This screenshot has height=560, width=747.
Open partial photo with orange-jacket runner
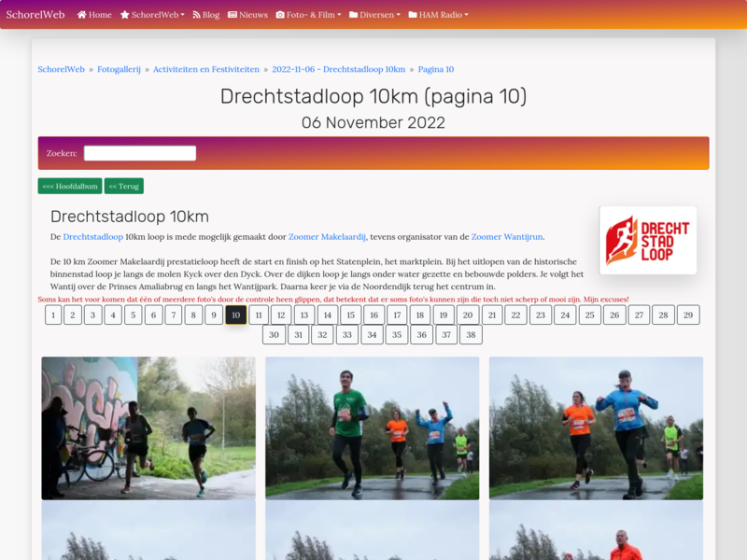pos(596,530)
